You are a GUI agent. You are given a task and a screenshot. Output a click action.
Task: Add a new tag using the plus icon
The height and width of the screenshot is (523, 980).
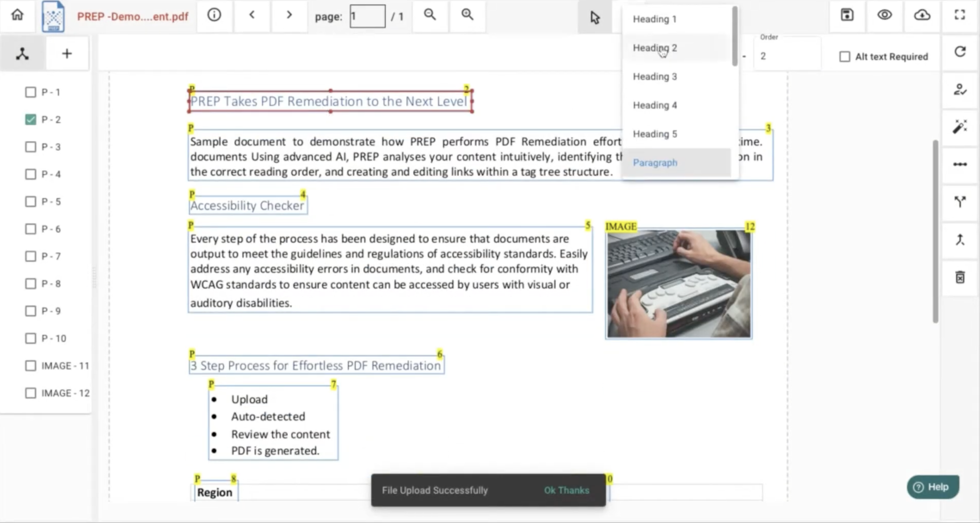(67, 53)
